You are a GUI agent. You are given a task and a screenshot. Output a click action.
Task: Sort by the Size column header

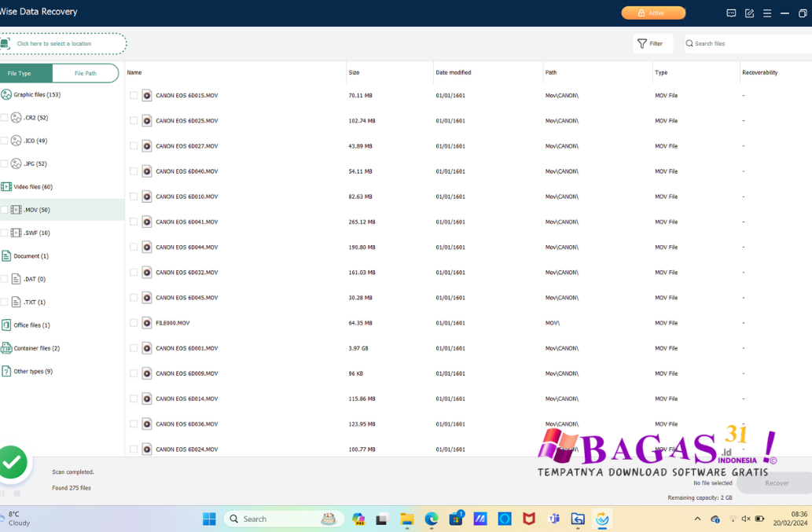click(355, 72)
